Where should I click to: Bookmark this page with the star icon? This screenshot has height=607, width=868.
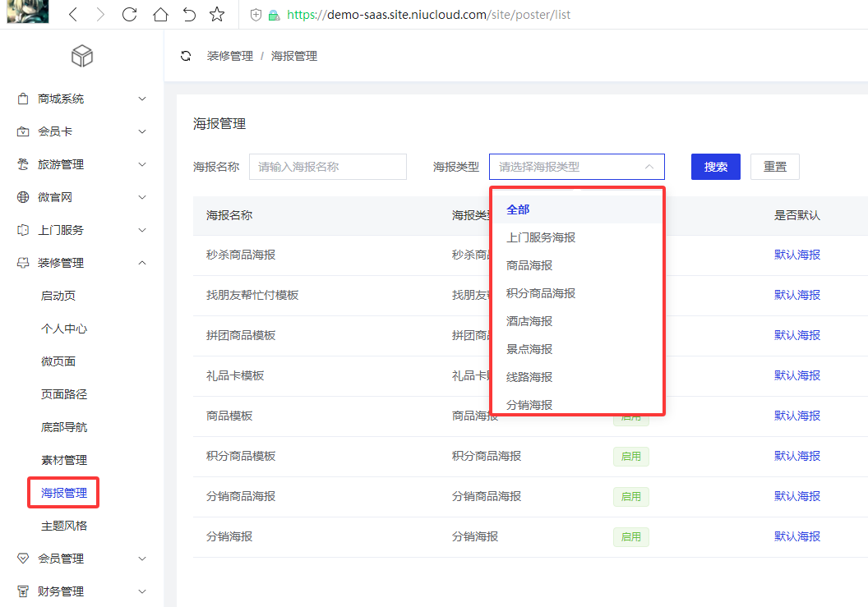tap(217, 14)
